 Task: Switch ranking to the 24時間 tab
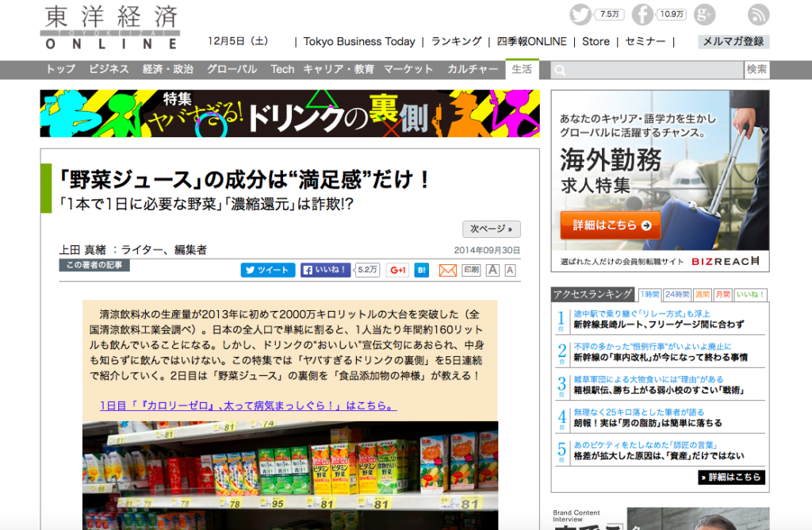click(x=676, y=294)
